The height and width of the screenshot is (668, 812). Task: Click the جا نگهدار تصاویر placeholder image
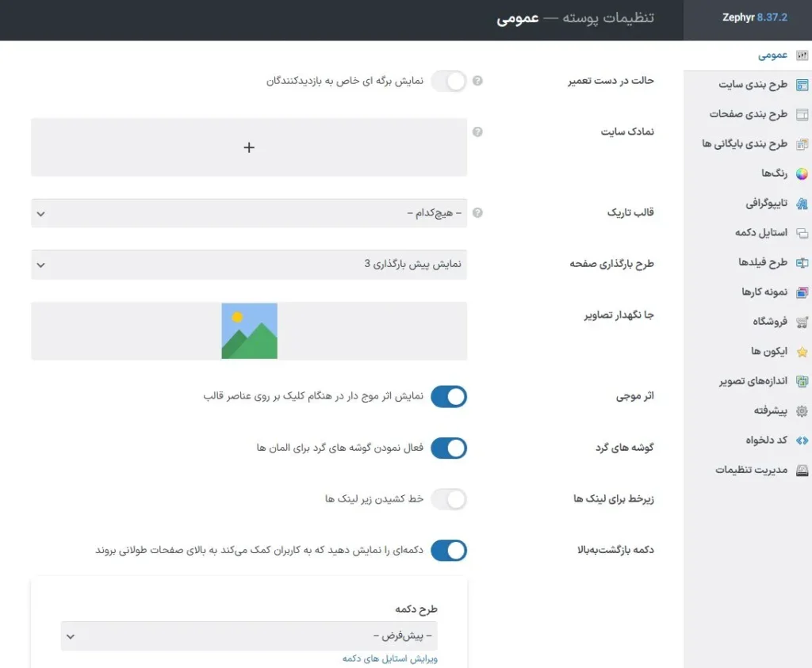250,330
